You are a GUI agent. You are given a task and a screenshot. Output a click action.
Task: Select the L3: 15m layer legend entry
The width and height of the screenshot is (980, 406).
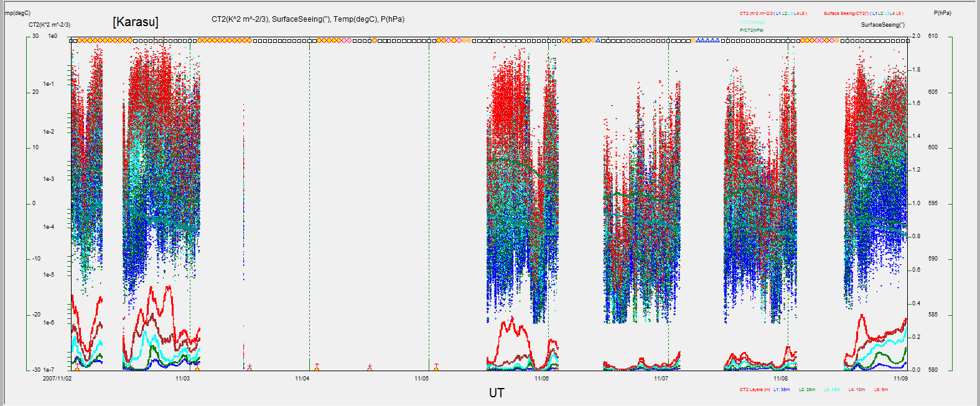click(x=832, y=390)
